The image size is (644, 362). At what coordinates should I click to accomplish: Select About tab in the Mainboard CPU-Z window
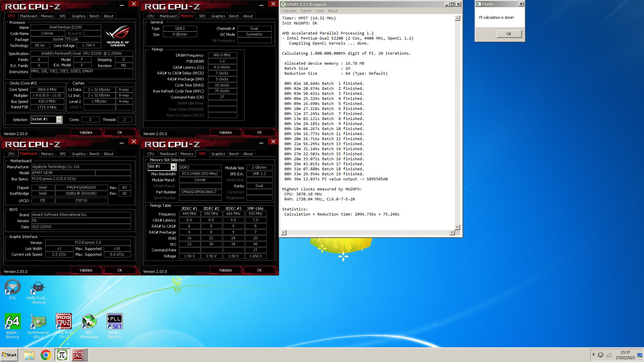pos(108,154)
